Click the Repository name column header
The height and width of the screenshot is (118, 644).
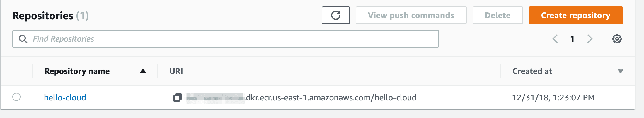77,71
